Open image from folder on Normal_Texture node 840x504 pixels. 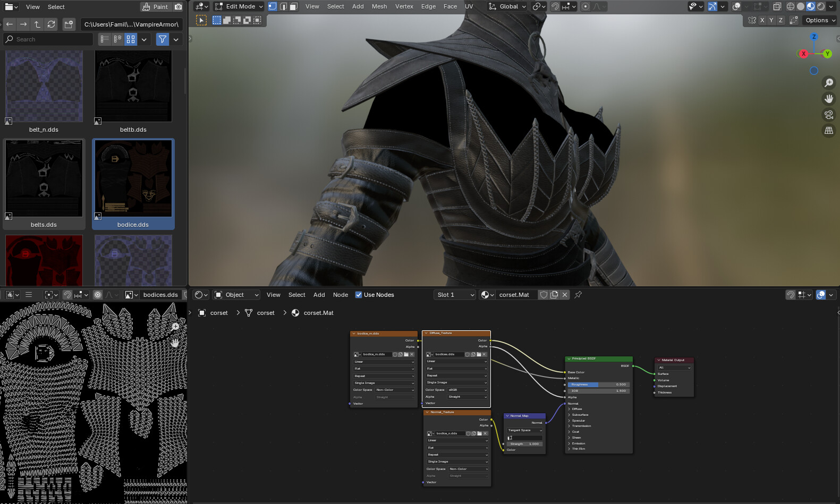click(479, 433)
